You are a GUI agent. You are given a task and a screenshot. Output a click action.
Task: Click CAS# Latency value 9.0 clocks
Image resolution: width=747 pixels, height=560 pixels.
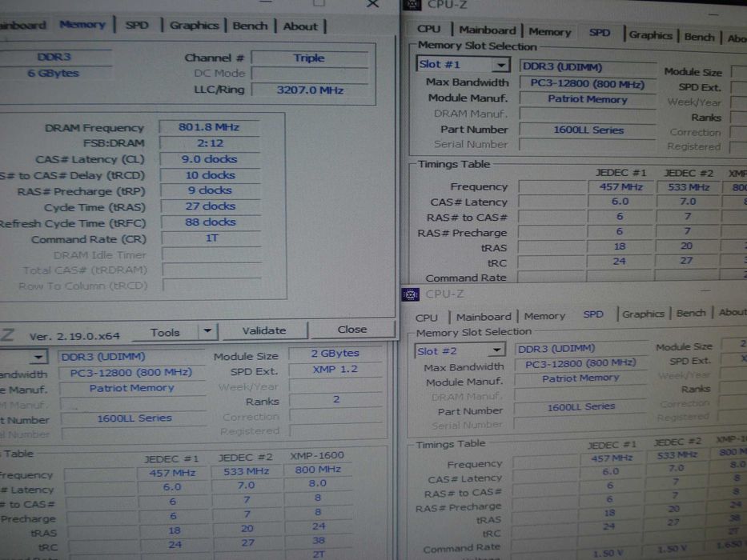pos(210,159)
